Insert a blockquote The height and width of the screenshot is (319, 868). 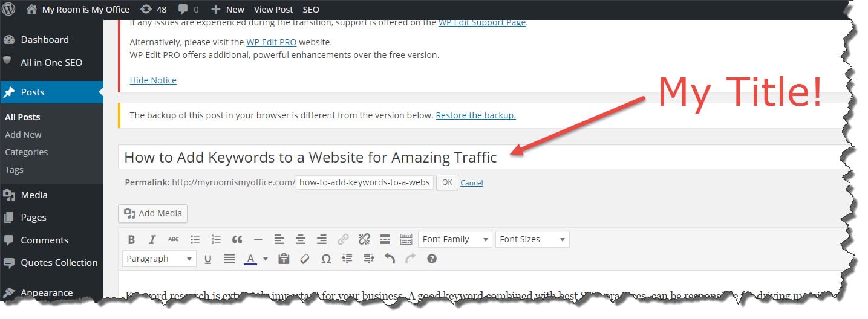click(x=237, y=239)
